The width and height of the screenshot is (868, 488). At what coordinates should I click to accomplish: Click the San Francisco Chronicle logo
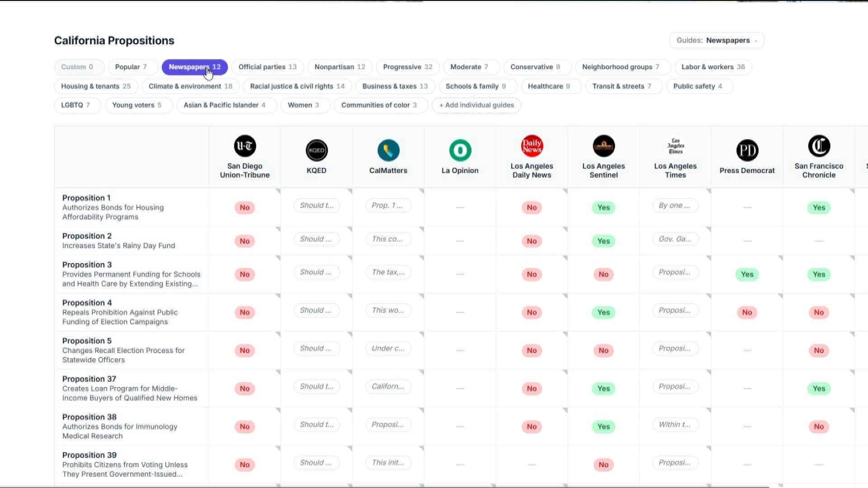point(819,146)
